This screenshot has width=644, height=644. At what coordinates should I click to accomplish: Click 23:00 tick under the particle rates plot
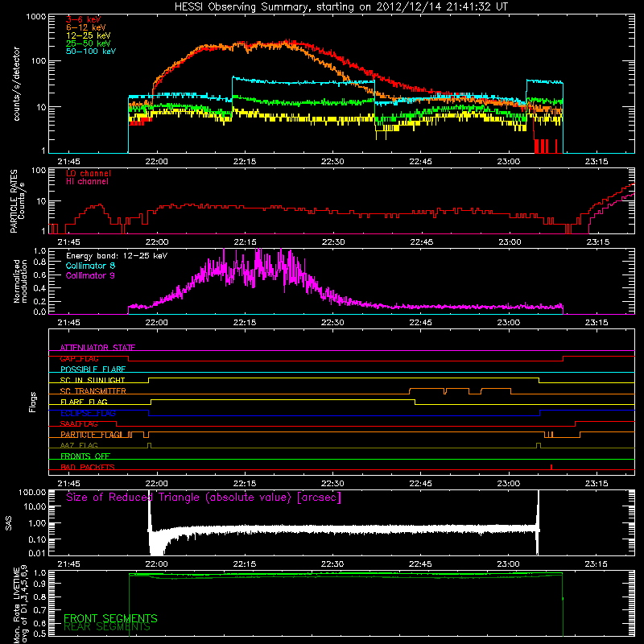(x=510, y=242)
